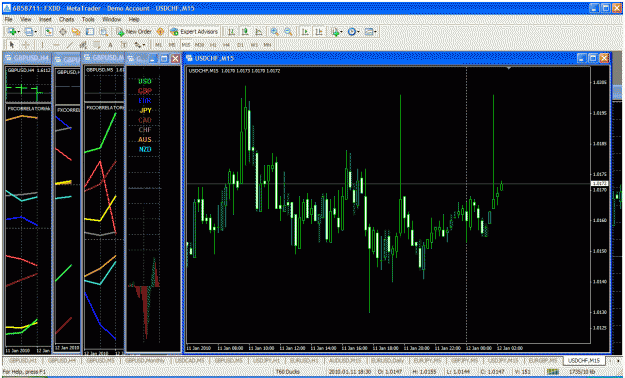Expand the Profiles dropdown arrow
This screenshot has width=625, height=378.
[36, 32]
